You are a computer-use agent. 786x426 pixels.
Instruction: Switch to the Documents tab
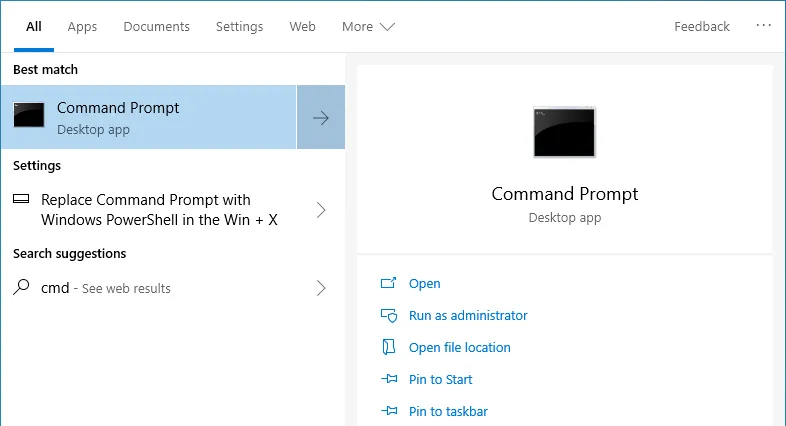pos(156,27)
